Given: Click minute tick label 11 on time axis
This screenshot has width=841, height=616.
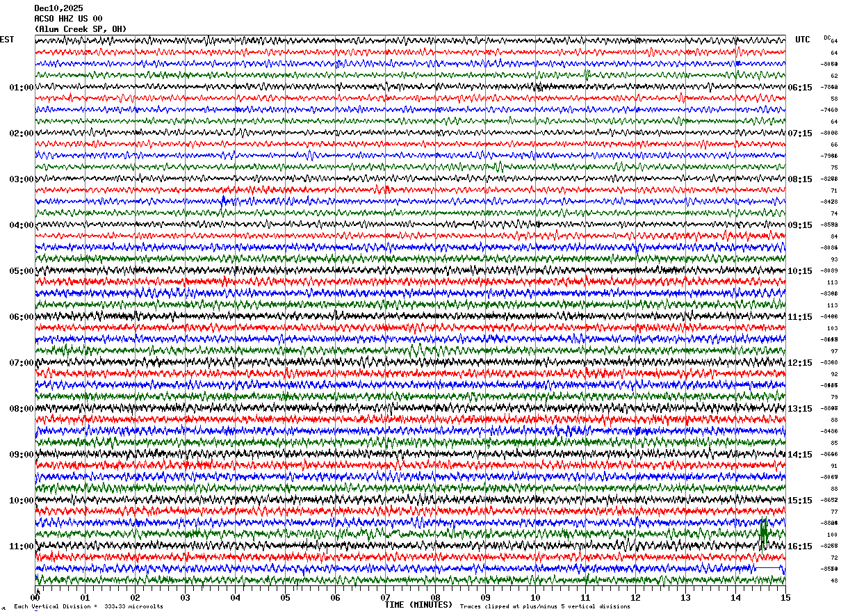Looking at the screenshot, I should click(586, 597).
